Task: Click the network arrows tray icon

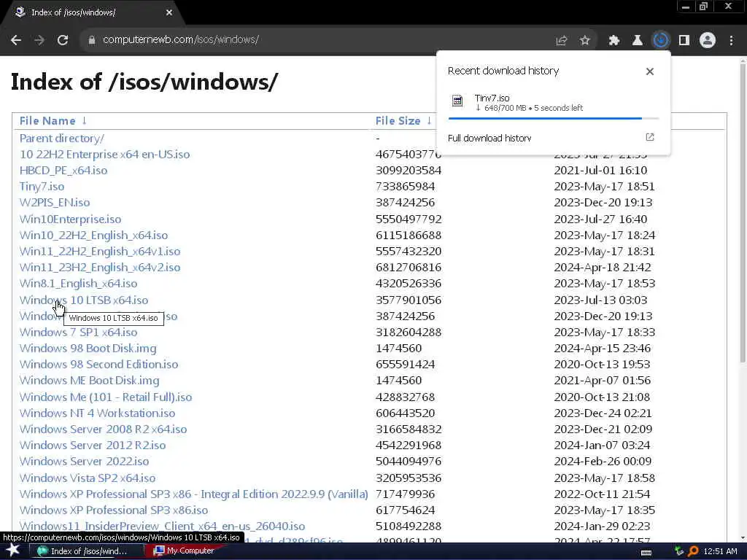Action: point(680,551)
